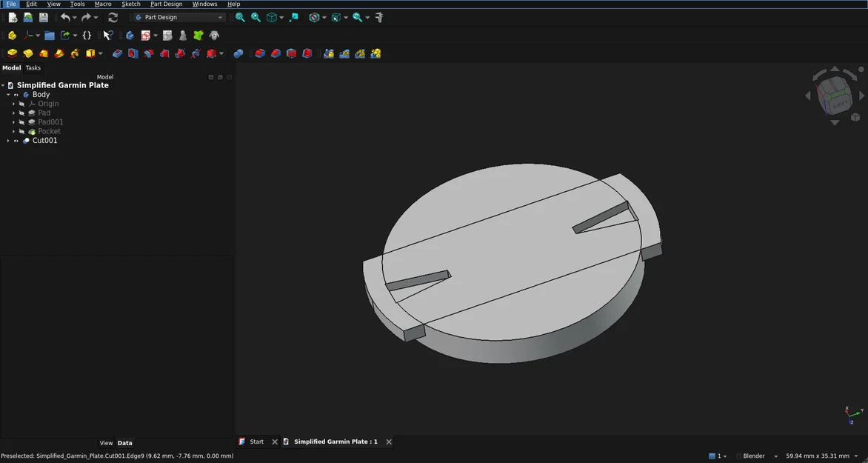Toggle hidden visibility icon of Pocket
The image size is (868, 463).
[22, 131]
